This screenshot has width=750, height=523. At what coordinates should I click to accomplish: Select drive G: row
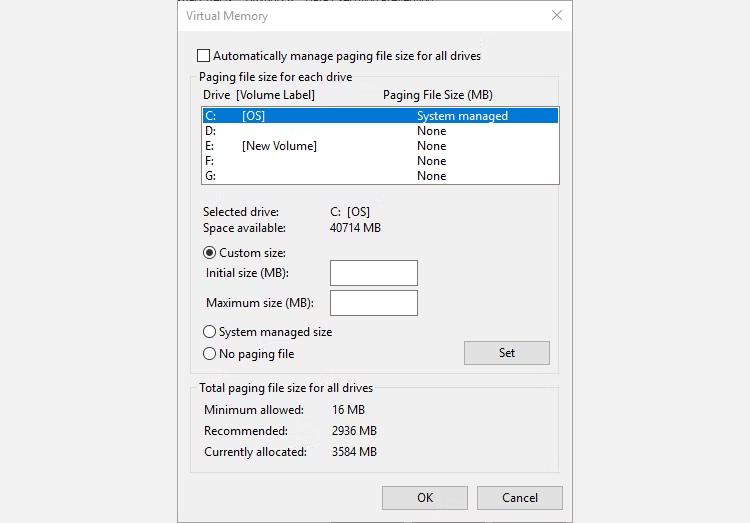tap(380, 176)
